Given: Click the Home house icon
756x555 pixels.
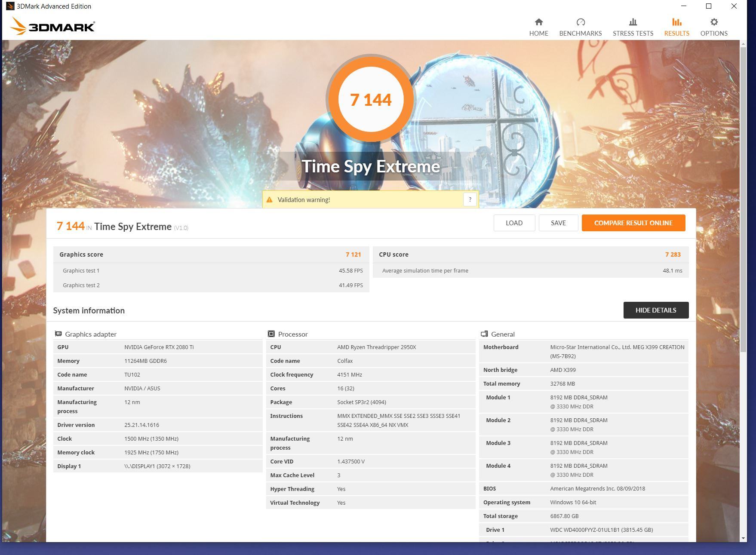Looking at the screenshot, I should [538, 22].
